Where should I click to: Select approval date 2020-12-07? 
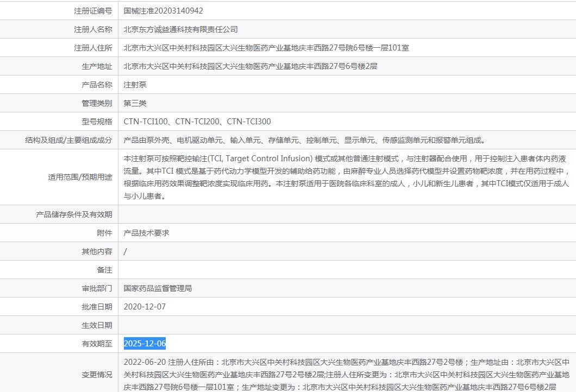click(x=145, y=307)
